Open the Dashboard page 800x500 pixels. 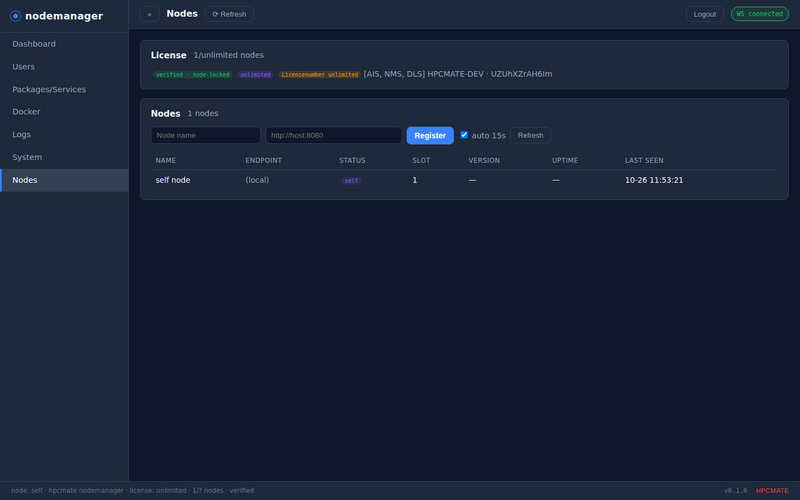click(x=64, y=44)
